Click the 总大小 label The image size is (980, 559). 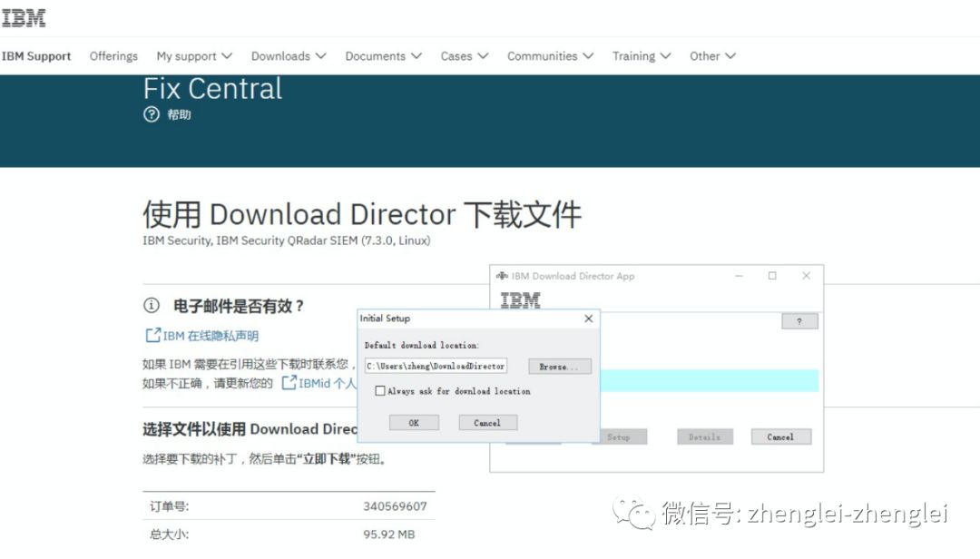click(169, 534)
